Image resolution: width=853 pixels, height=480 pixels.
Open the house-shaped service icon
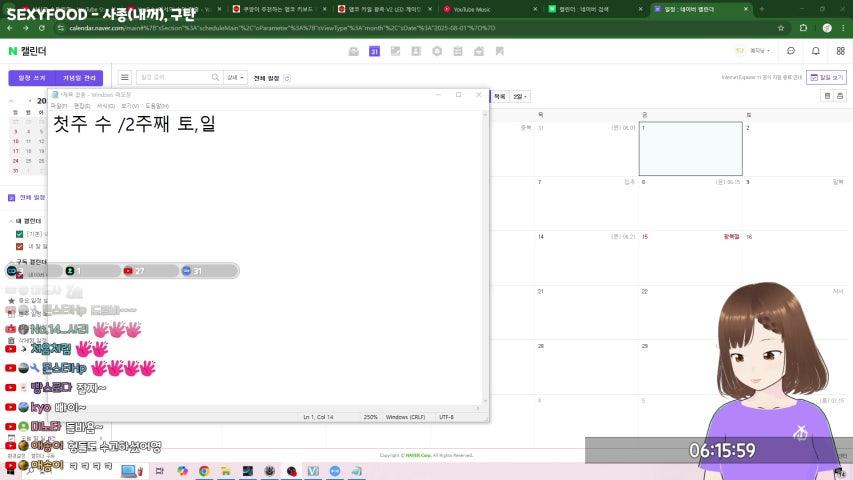click(479, 51)
